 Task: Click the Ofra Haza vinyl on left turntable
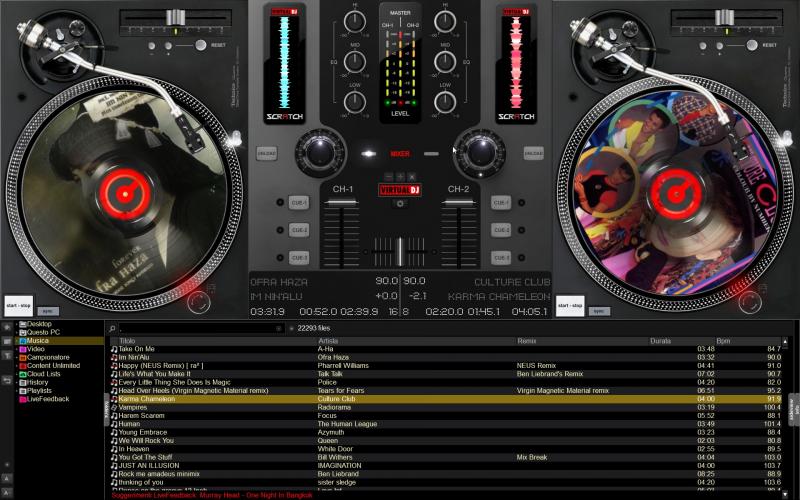point(124,194)
